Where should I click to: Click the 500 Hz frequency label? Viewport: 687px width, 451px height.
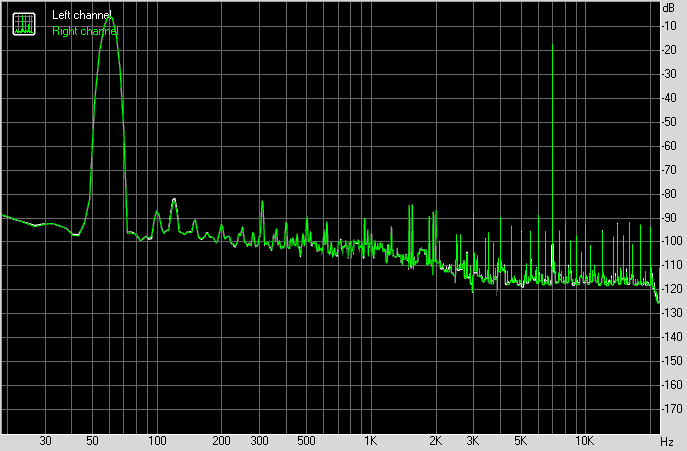click(x=306, y=441)
